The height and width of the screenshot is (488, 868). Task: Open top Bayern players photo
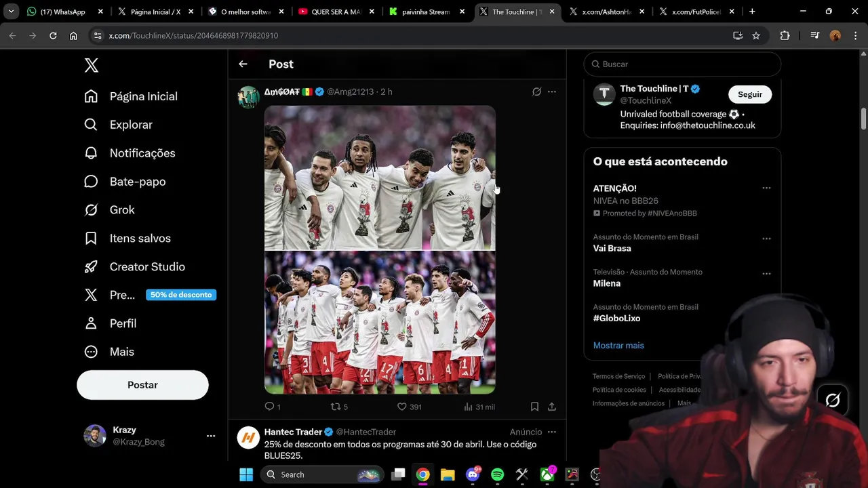tap(380, 178)
